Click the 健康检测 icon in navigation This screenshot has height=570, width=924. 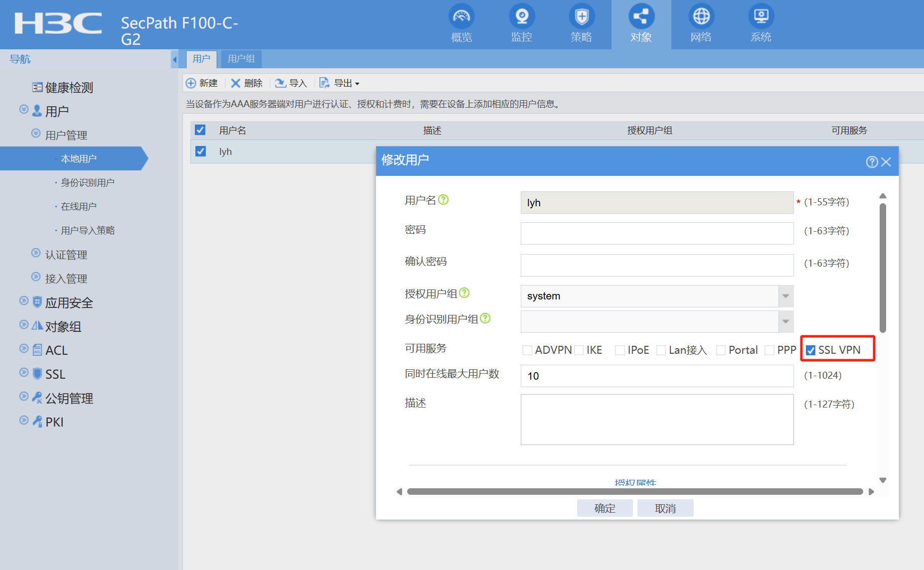coord(37,88)
